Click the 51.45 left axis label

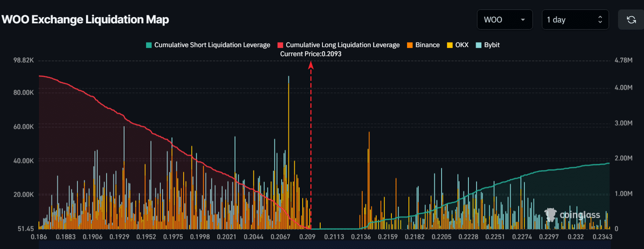tap(27, 229)
